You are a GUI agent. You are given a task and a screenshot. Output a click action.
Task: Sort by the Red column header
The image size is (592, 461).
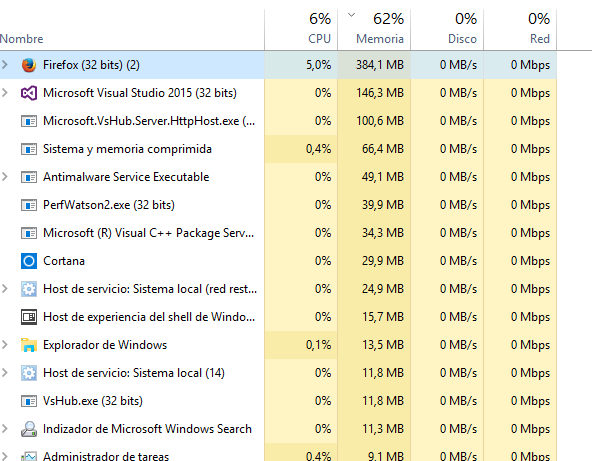[520, 29]
